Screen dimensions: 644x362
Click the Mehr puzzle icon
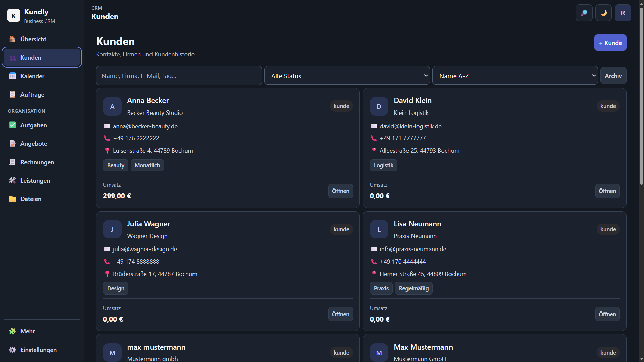coord(12,331)
